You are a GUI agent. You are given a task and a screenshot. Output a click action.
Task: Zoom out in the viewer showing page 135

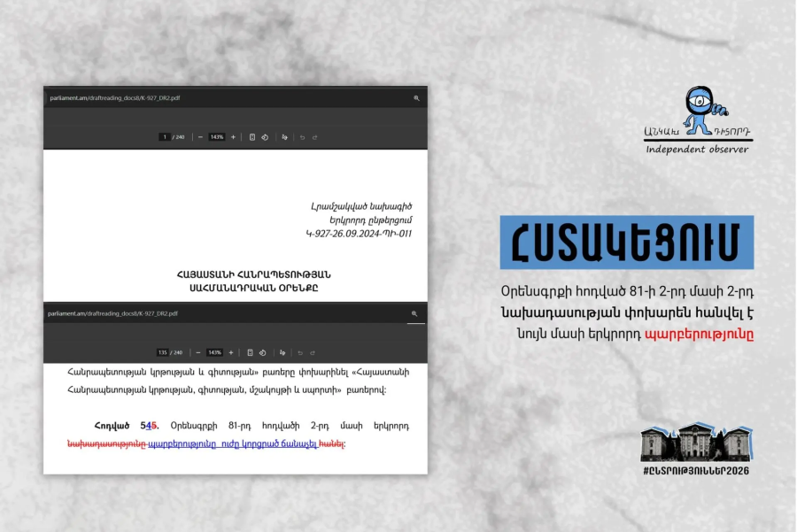[x=198, y=352]
